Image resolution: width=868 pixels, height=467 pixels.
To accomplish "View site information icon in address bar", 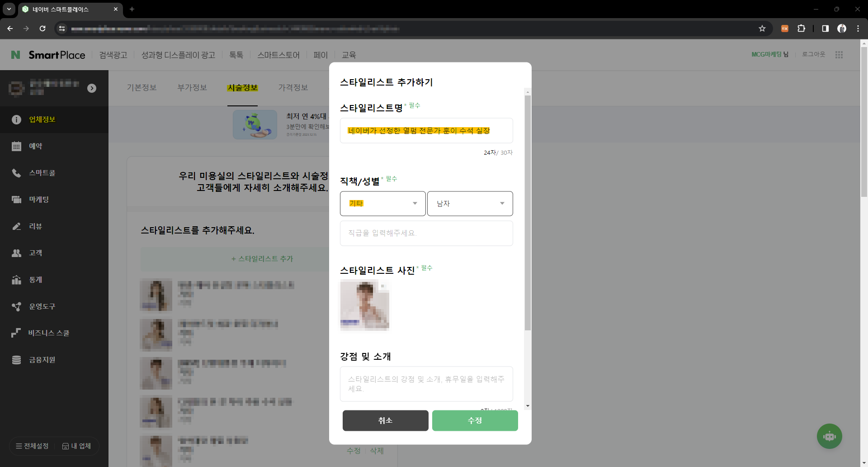I will pos(62,29).
